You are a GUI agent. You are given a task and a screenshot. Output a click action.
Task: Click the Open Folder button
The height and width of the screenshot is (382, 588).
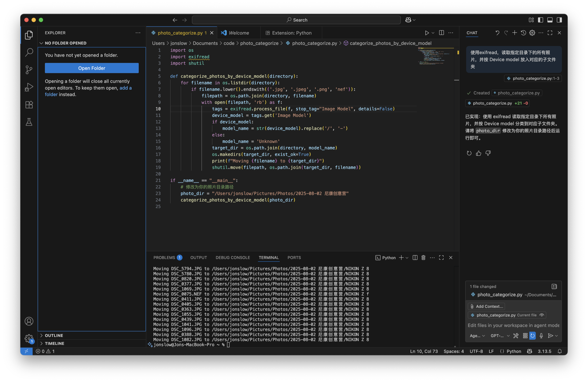pos(92,68)
